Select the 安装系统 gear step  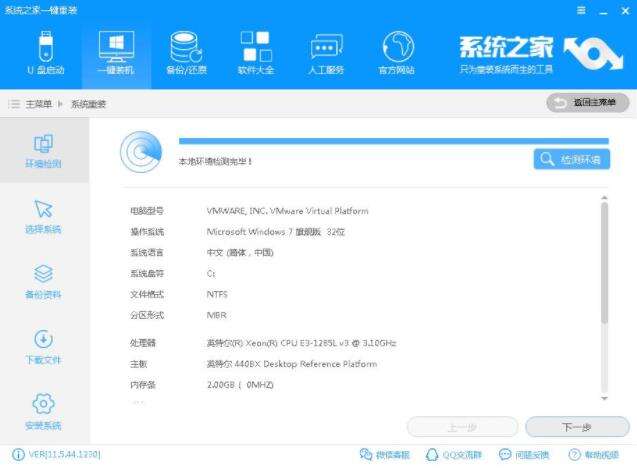(x=43, y=412)
